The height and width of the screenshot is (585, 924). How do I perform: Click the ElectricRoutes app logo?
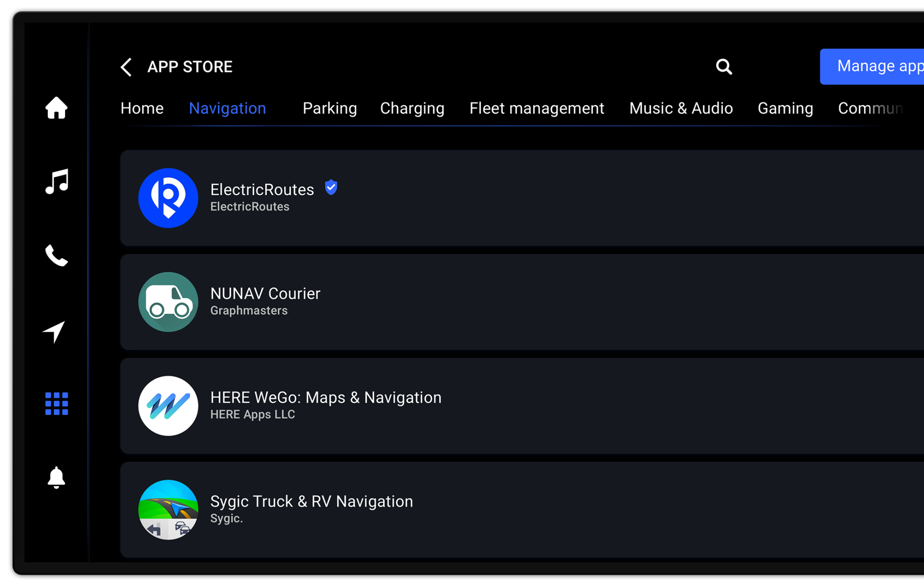(168, 198)
